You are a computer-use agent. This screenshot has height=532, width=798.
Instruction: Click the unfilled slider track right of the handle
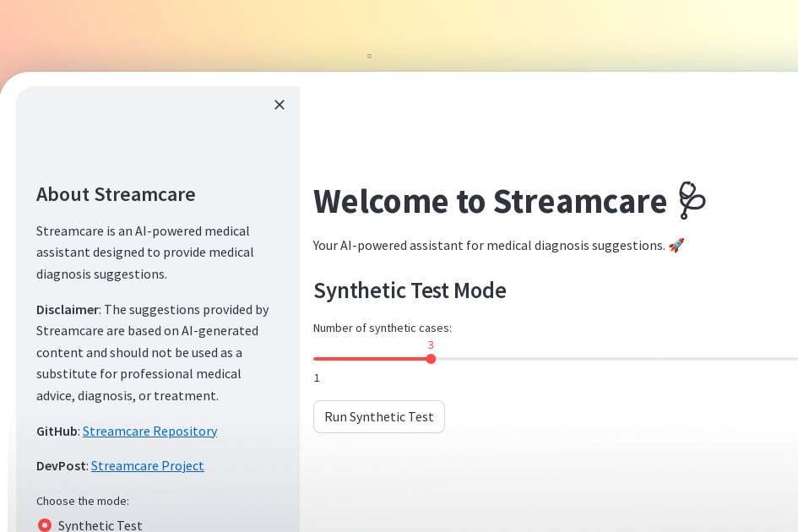pyautogui.click(x=616, y=359)
